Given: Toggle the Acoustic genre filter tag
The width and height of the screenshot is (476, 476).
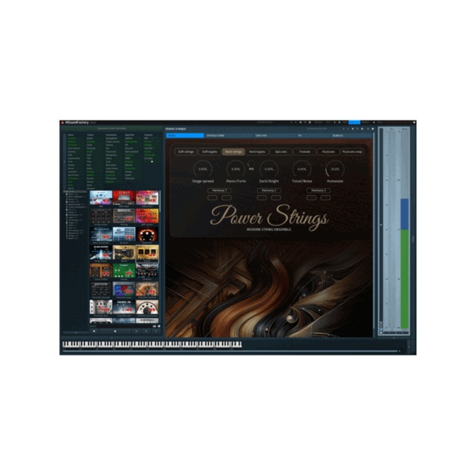Looking at the screenshot, I should 72,138.
